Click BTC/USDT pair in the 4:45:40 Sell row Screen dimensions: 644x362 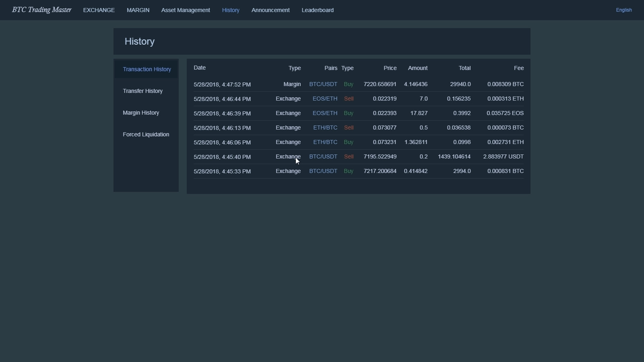coord(323,157)
